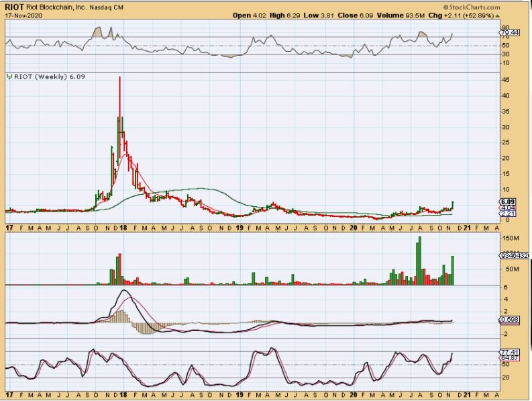Click the Volume 93.5M value in header
532x401 pixels.
tap(401, 15)
